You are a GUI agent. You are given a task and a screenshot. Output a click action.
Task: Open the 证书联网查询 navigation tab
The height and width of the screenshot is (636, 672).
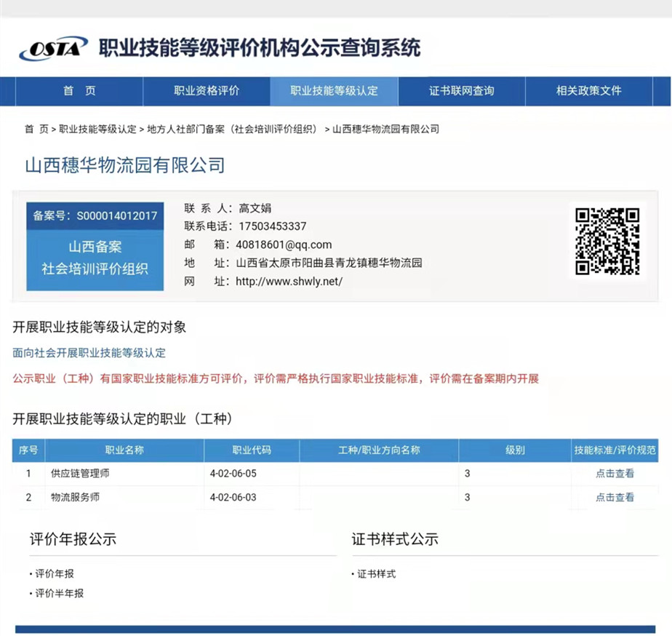pos(462,91)
